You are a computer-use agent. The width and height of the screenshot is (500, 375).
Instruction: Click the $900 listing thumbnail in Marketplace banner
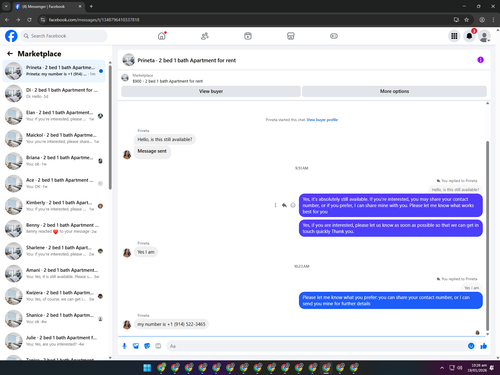tap(125, 78)
